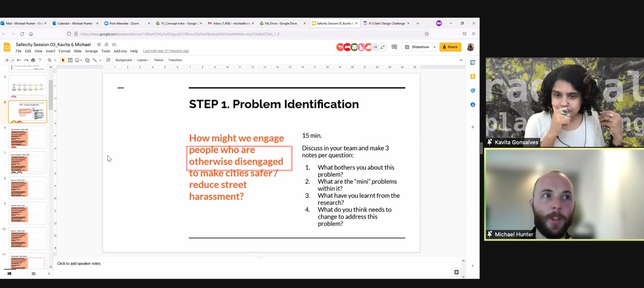The image size is (644, 288).
Task: Click the speaker notes field
Action: pyautogui.click(x=258, y=264)
